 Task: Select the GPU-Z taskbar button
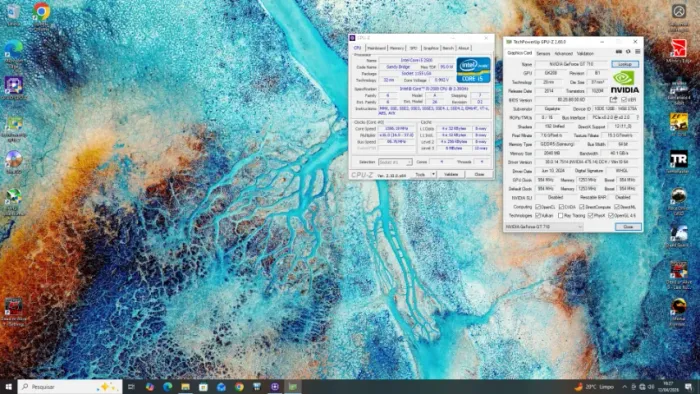coord(293,387)
